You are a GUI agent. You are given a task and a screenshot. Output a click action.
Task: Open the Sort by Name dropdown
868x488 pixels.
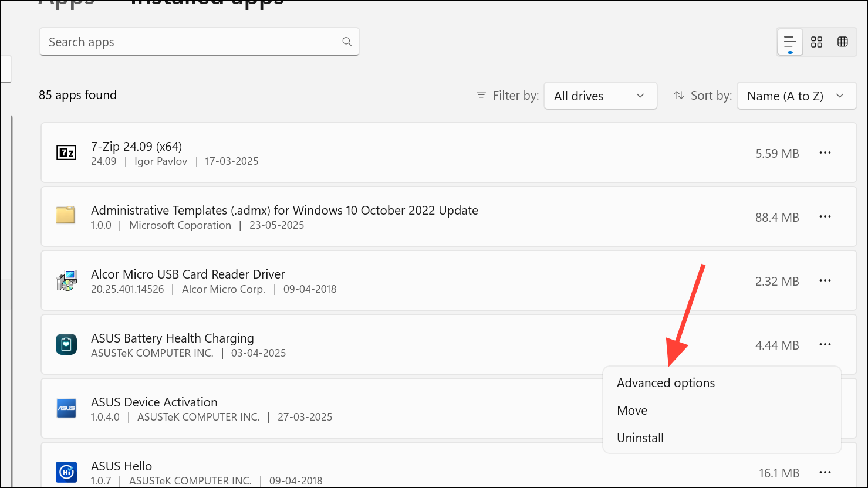pos(796,96)
